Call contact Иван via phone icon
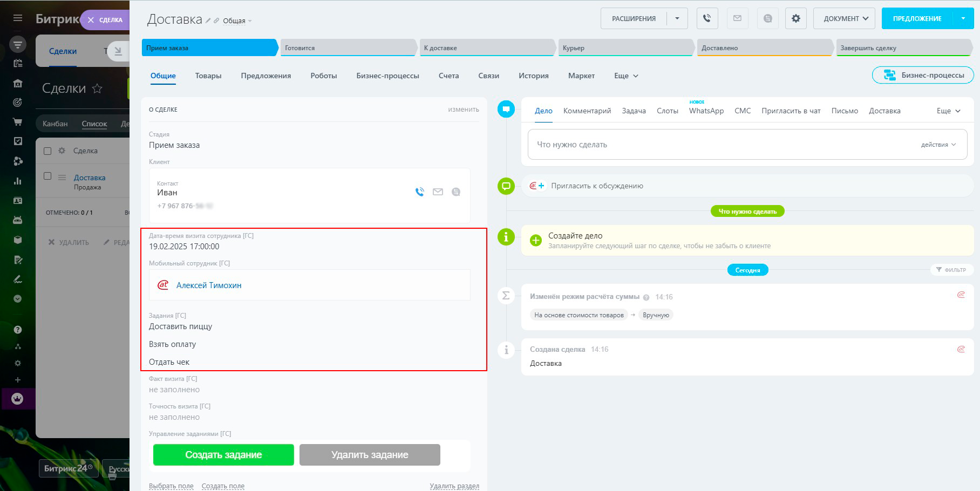Image resolution: width=980 pixels, height=491 pixels. pos(420,192)
